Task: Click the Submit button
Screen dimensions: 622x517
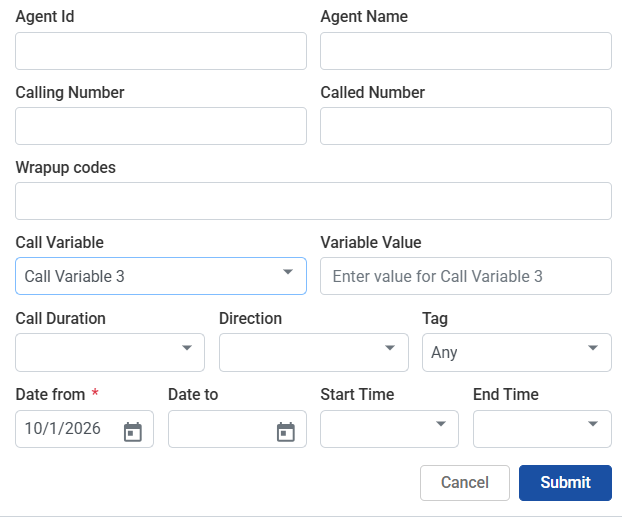Action: [565, 483]
